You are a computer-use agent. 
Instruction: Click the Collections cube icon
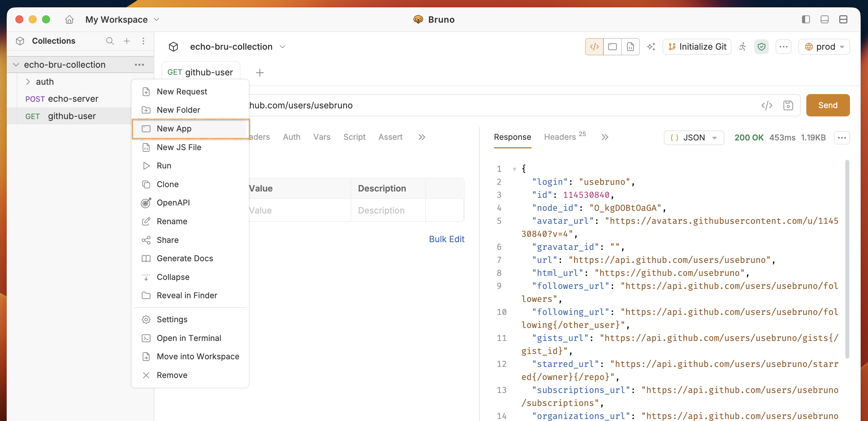tap(20, 41)
